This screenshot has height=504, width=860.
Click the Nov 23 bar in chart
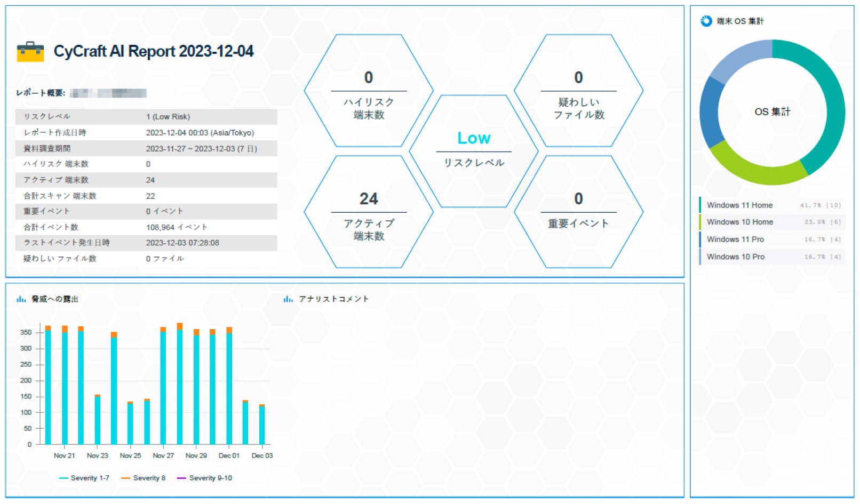click(98, 419)
